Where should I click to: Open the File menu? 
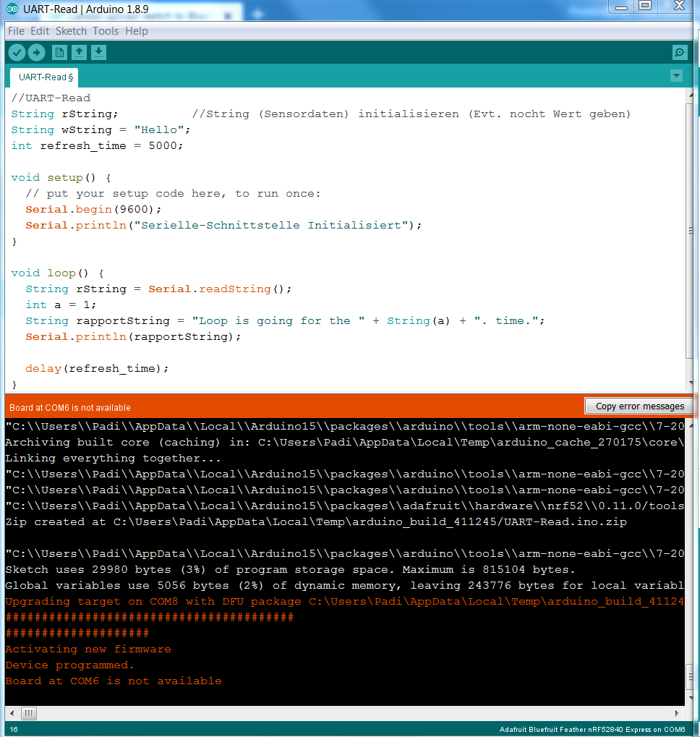tap(15, 31)
